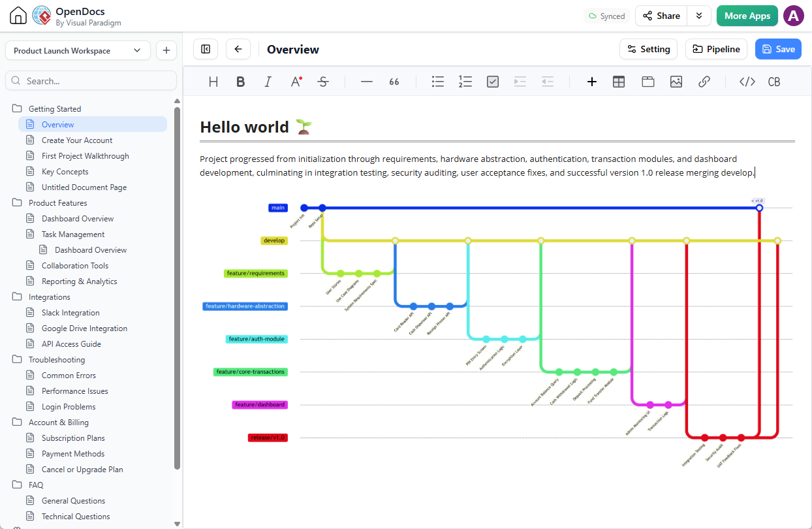Click the More Apps button

[x=747, y=16]
